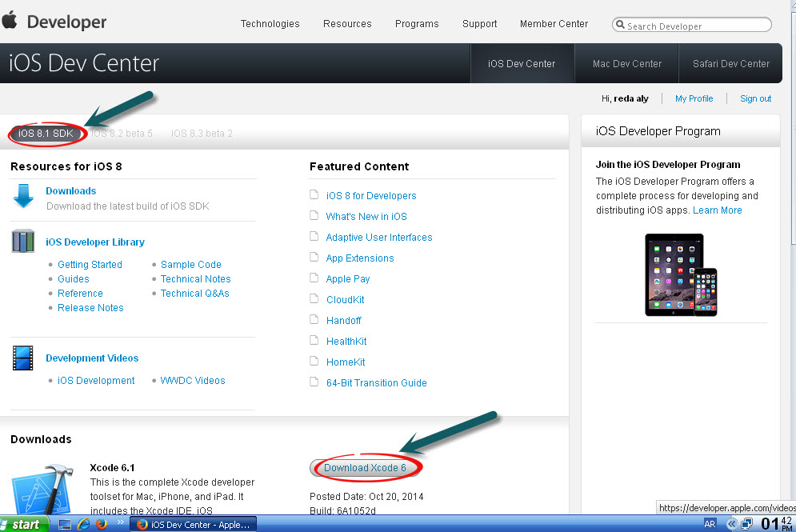Click the taskbar clock
The width and height of the screenshot is (796, 532).
point(776,524)
